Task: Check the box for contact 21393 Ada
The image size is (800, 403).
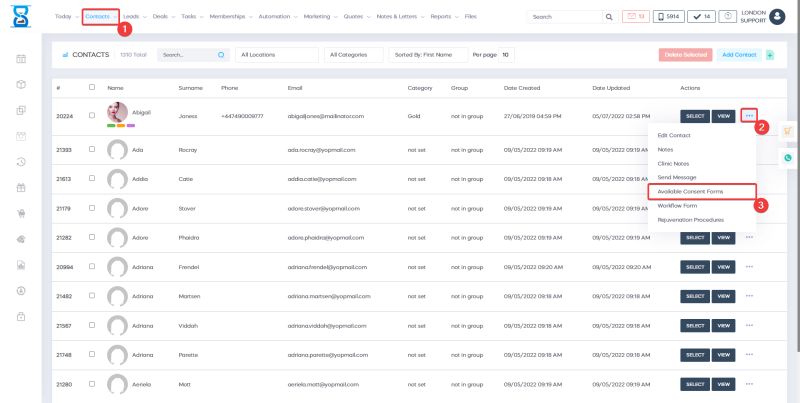Action: tap(92, 149)
